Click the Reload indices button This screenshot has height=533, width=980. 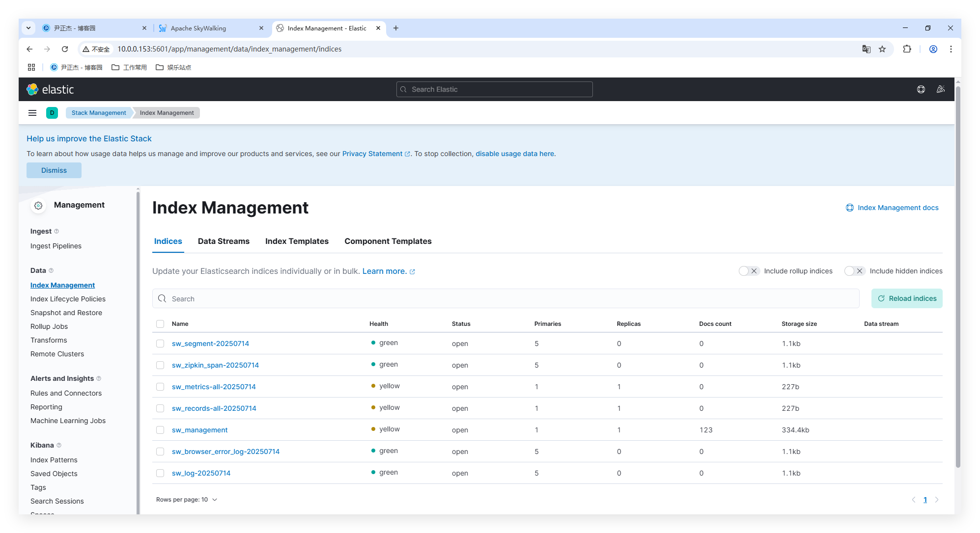pos(906,298)
